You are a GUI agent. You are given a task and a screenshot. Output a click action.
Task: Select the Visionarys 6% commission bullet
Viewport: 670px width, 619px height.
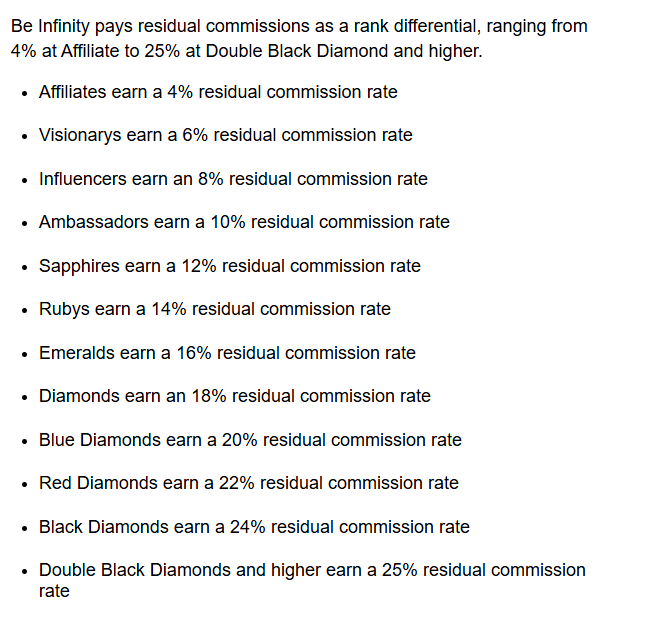point(225,135)
